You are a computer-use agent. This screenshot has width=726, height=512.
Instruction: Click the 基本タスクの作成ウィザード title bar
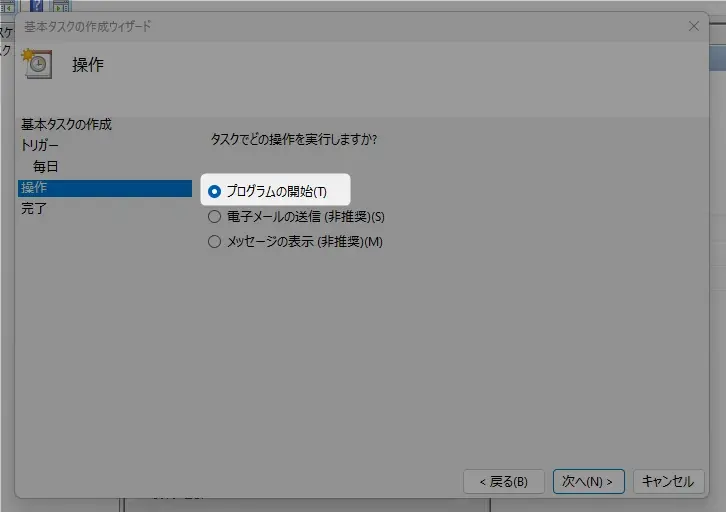(x=300, y=27)
